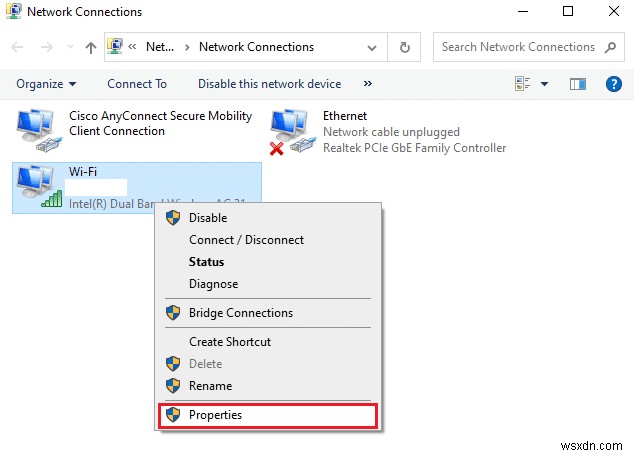Choose Rename from the context menu
634x456 pixels.
(210, 386)
